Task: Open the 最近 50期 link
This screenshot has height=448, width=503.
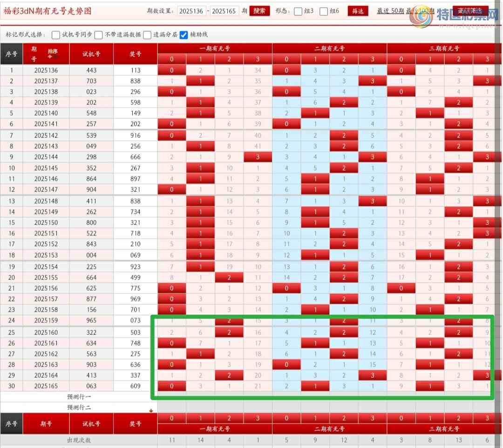Action: tap(390, 11)
